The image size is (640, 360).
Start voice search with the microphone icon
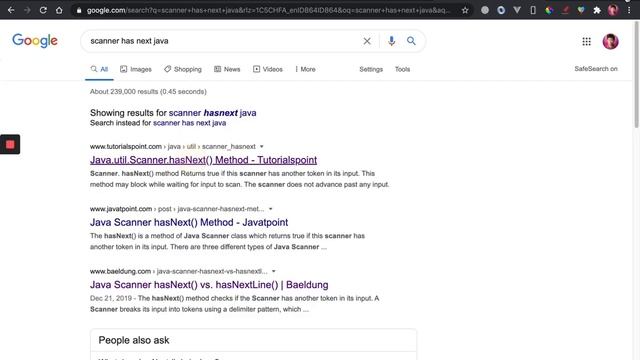pos(391,41)
